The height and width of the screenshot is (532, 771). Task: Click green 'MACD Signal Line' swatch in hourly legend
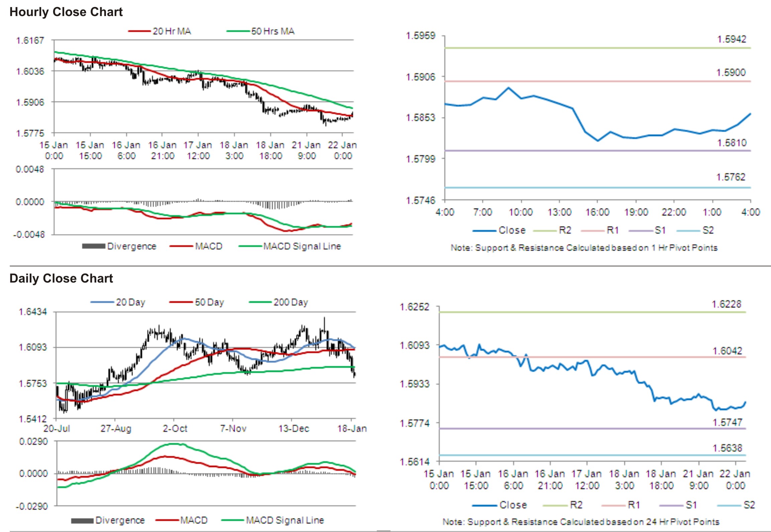click(x=250, y=247)
